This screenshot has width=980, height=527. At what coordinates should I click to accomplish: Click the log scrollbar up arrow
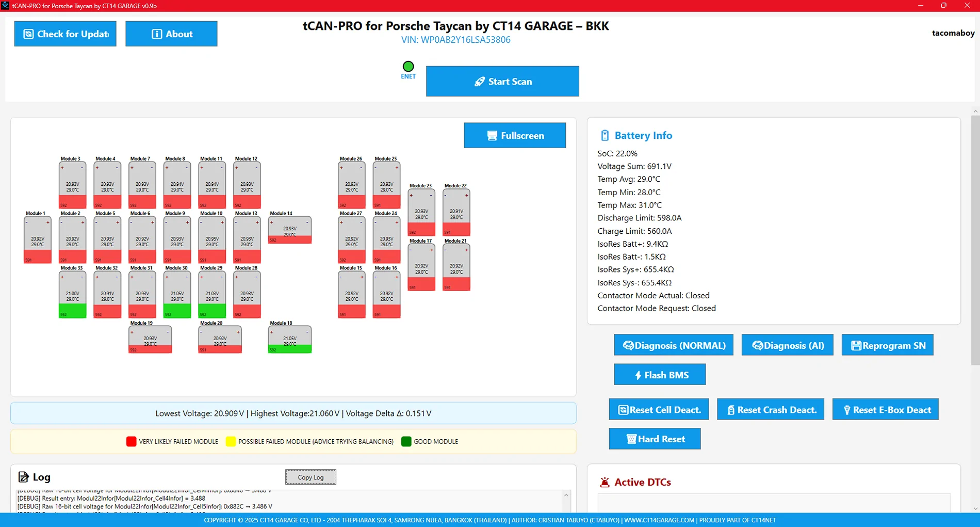tap(566, 495)
